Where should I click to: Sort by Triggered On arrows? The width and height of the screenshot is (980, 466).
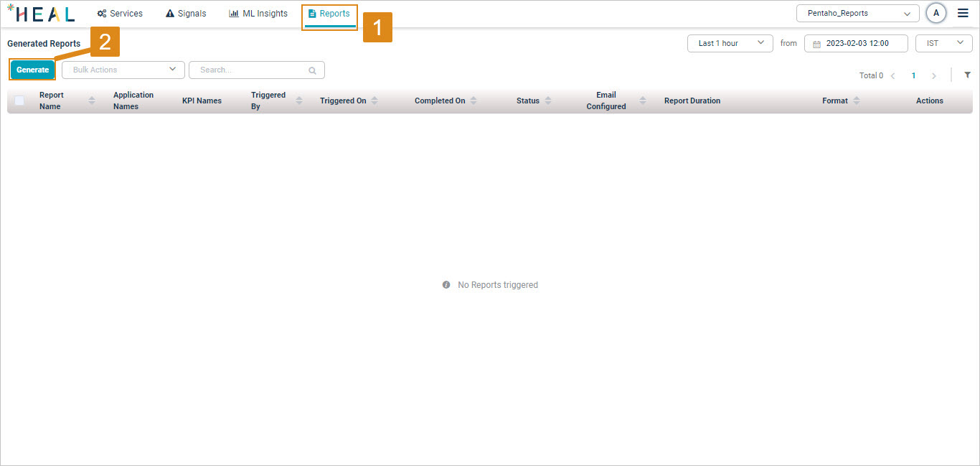click(374, 101)
